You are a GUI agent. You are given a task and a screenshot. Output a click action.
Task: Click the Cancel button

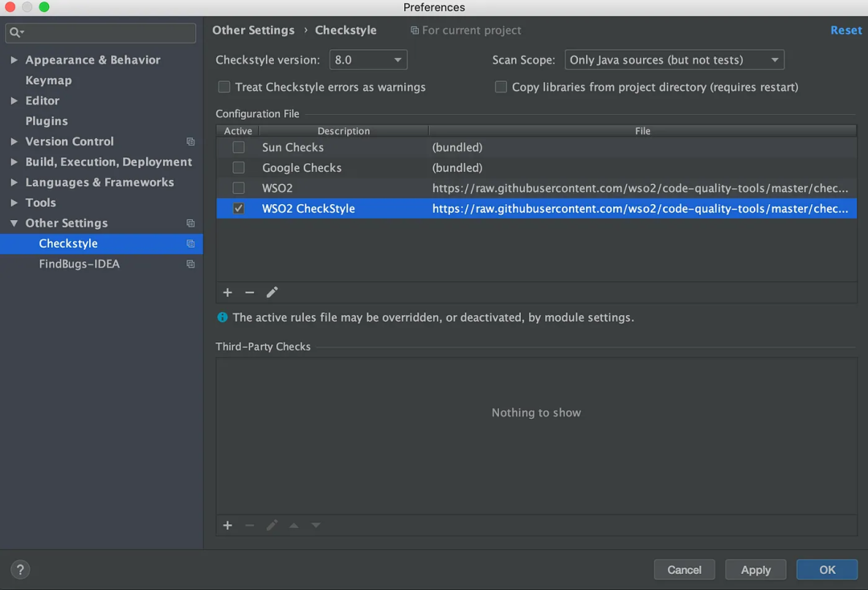(684, 570)
